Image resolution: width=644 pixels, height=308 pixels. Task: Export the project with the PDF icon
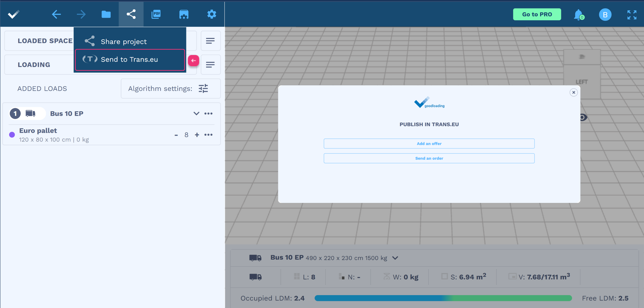(156, 14)
